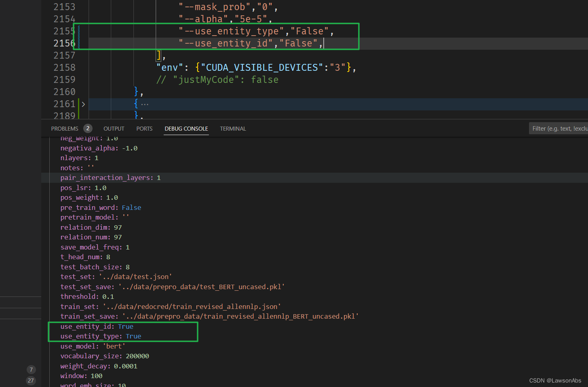Click the train_set_save path console line
This screenshot has width=588, height=387.
(209, 317)
